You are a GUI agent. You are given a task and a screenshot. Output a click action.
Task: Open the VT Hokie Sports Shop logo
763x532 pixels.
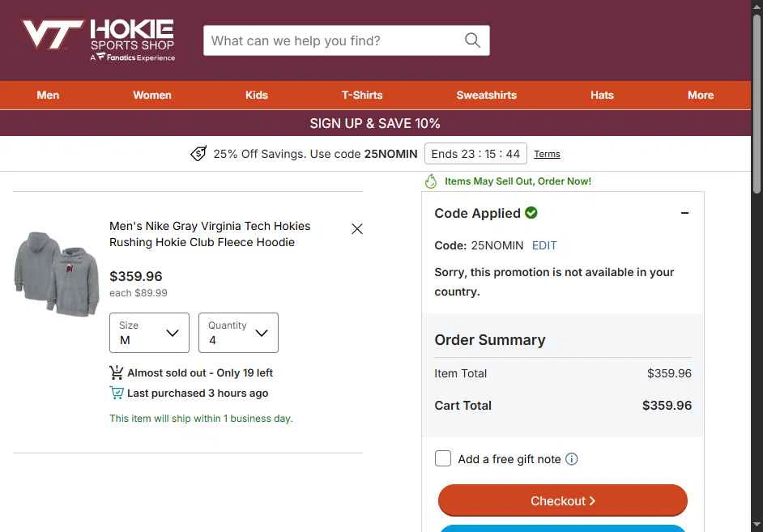click(99, 40)
